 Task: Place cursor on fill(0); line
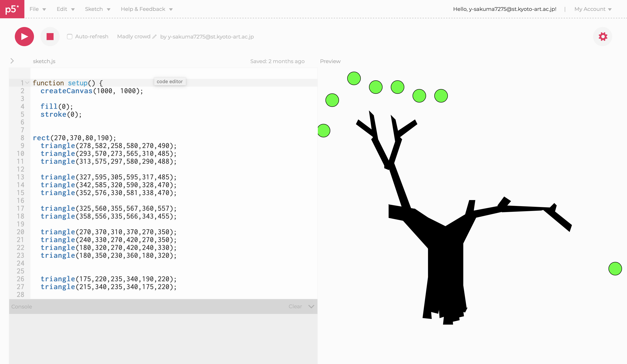point(57,106)
